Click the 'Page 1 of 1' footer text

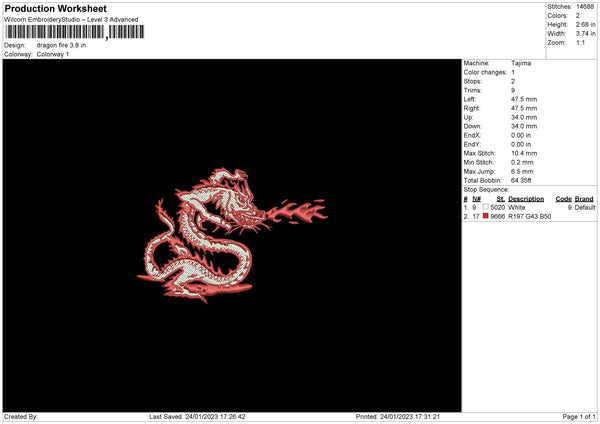click(x=579, y=417)
